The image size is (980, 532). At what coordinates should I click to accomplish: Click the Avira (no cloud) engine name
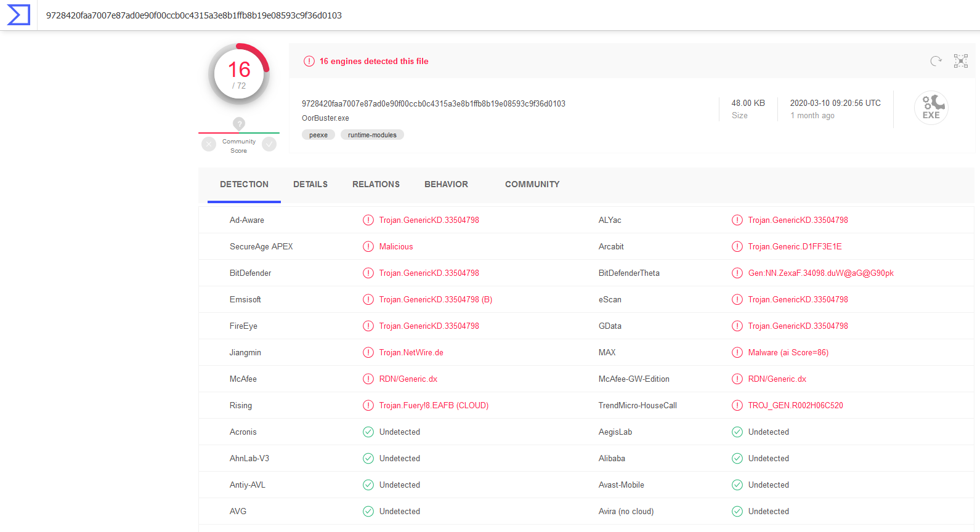626,511
